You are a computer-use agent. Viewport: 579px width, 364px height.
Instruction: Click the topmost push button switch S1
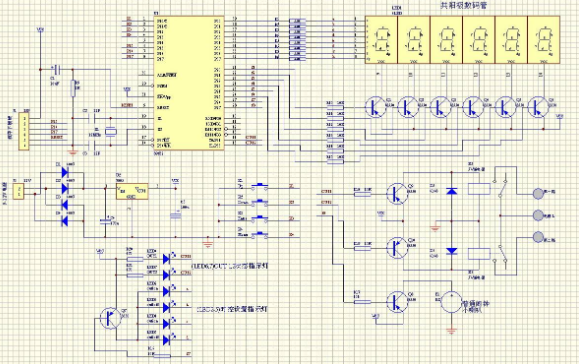(260, 186)
